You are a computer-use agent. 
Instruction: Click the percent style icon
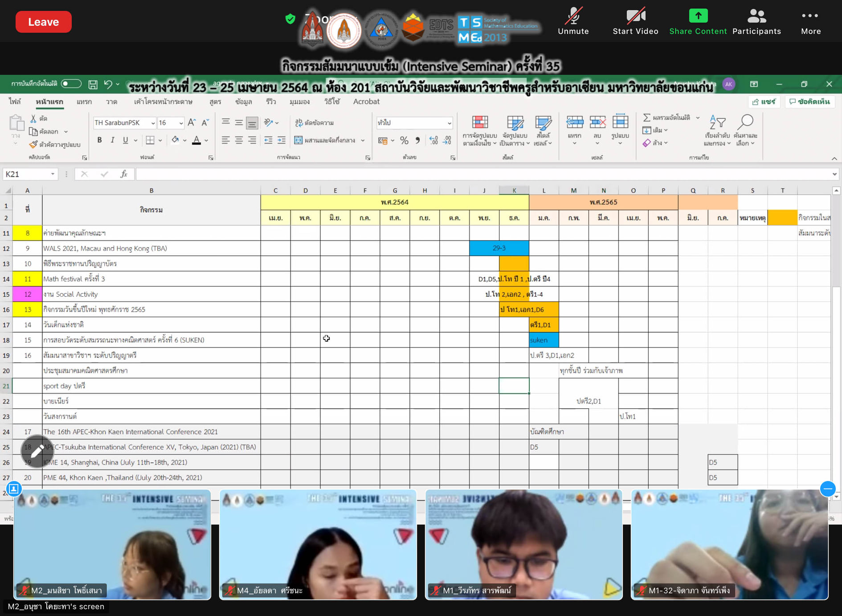pos(404,141)
